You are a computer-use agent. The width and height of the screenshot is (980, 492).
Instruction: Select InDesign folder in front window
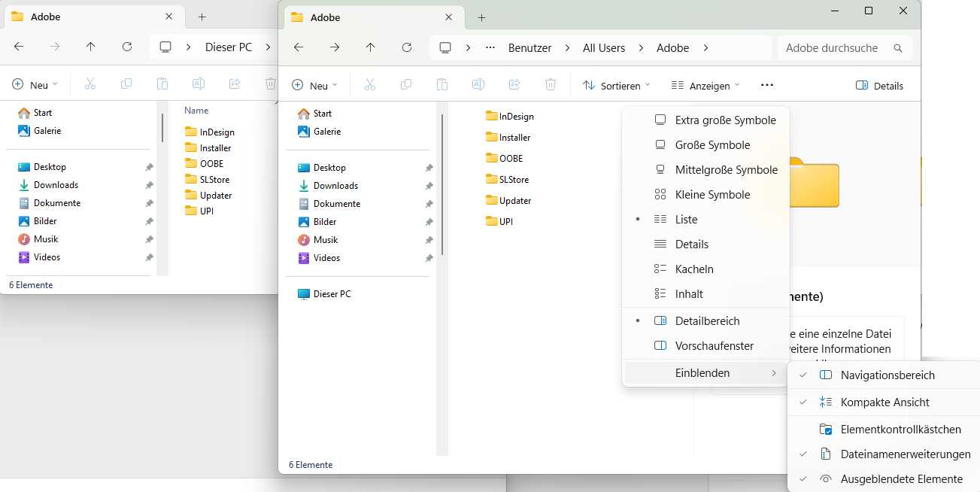509,116
